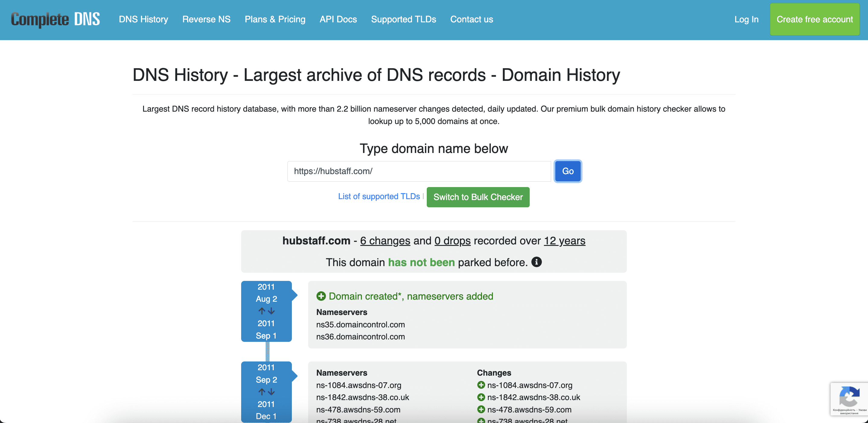Screen dimensions: 868x423
Task: Click the blue Go button
Action: (x=568, y=171)
